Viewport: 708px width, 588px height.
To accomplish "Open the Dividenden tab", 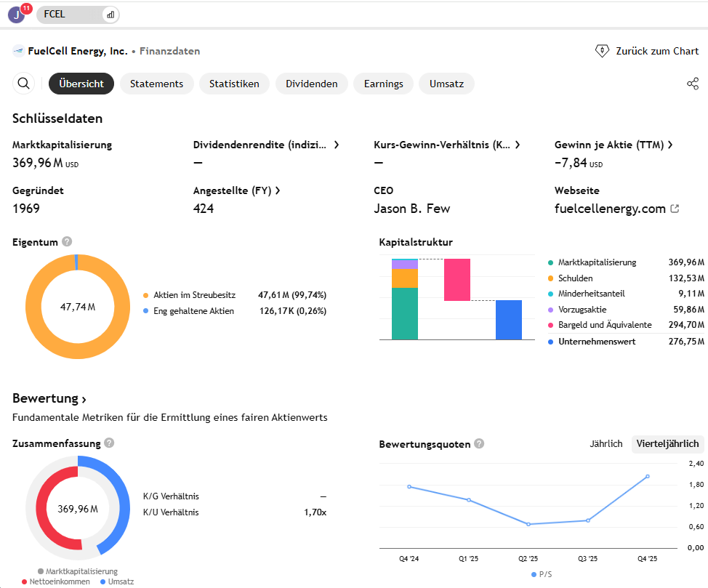I will click(x=311, y=84).
